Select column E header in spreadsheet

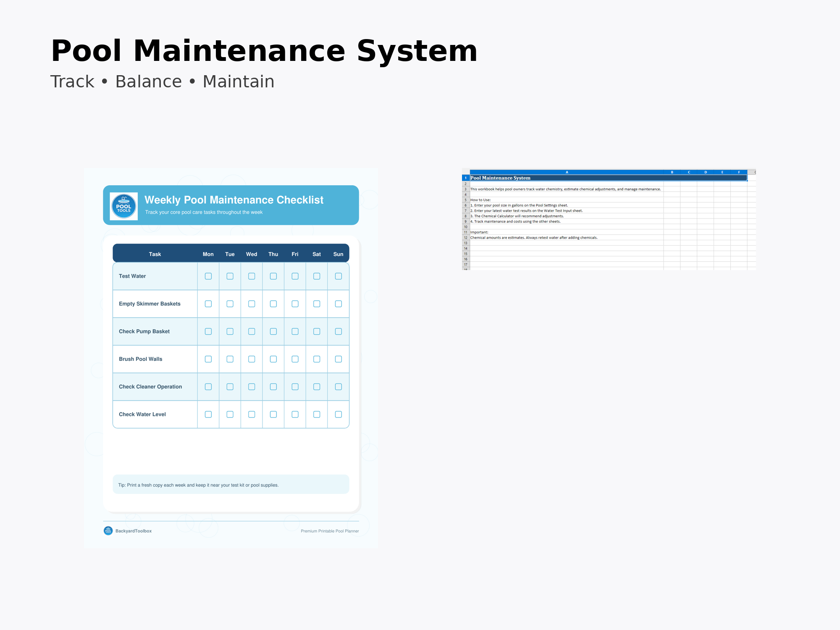(x=722, y=172)
